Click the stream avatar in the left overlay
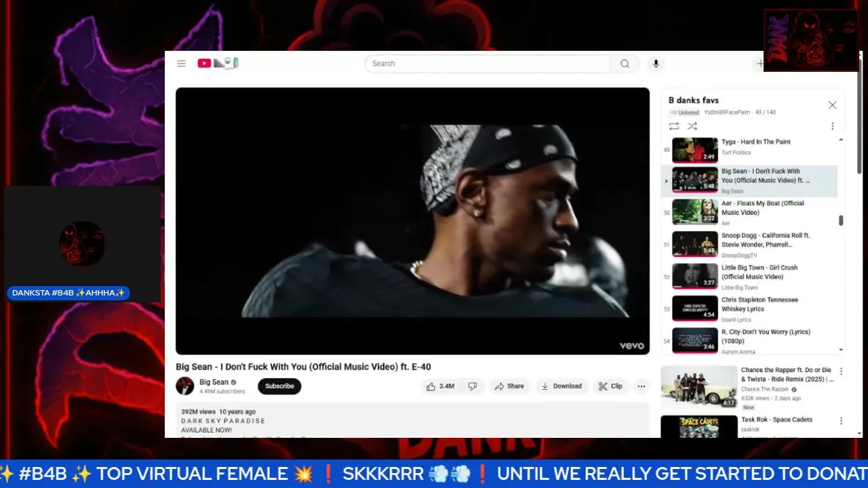Screen dimensions: 868x488 point(82,243)
